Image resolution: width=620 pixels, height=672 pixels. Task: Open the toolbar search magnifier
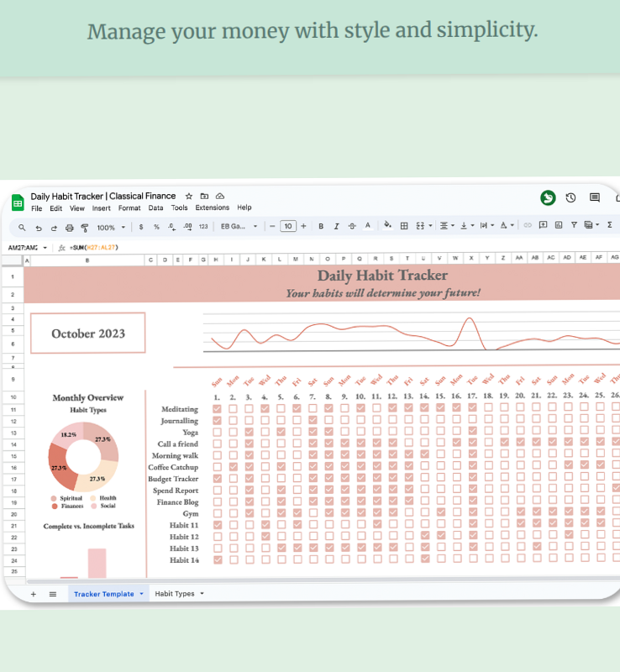(x=22, y=228)
